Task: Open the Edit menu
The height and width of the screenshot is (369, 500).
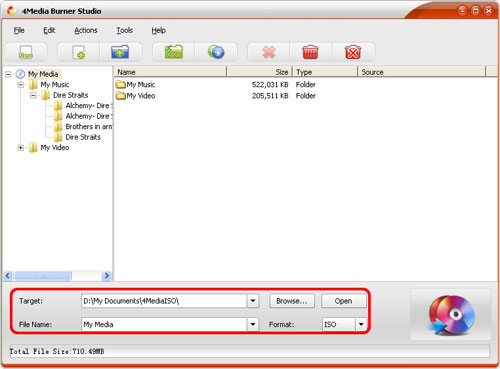Action: (49, 30)
